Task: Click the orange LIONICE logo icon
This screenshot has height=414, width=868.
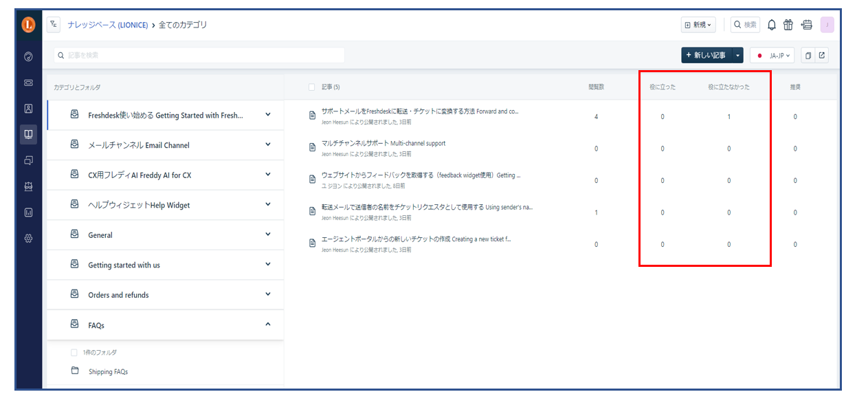Action: click(x=28, y=25)
